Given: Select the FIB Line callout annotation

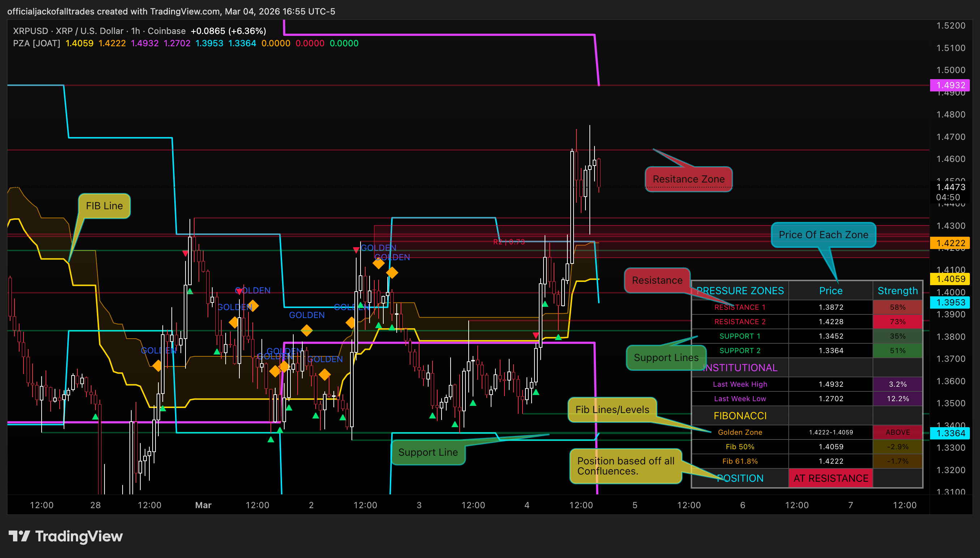Looking at the screenshot, I should (104, 206).
